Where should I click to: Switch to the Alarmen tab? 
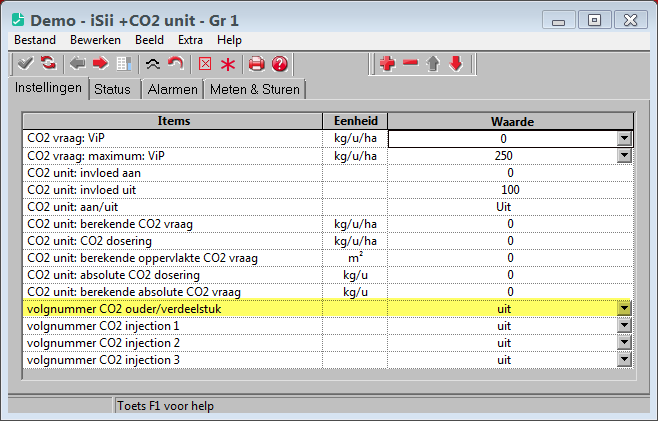pos(172,89)
